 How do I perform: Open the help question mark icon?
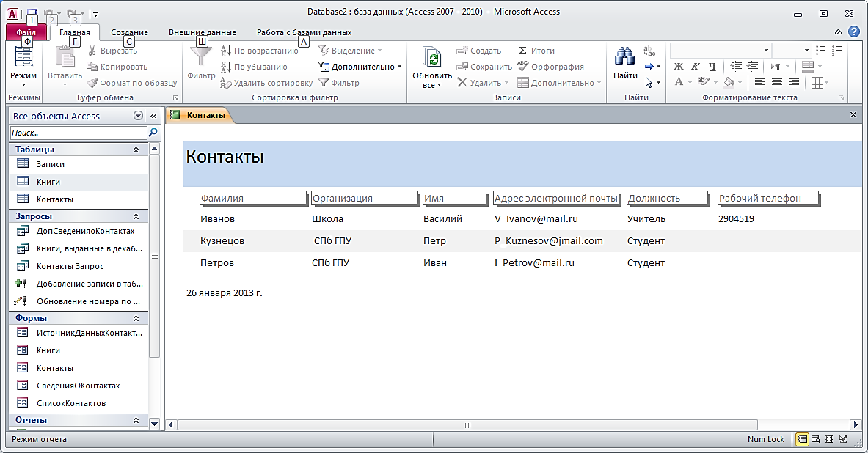click(854, 32)
